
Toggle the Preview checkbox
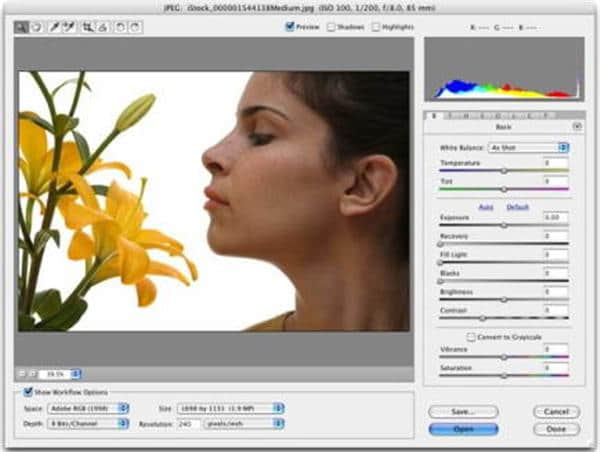pos(290,27)
